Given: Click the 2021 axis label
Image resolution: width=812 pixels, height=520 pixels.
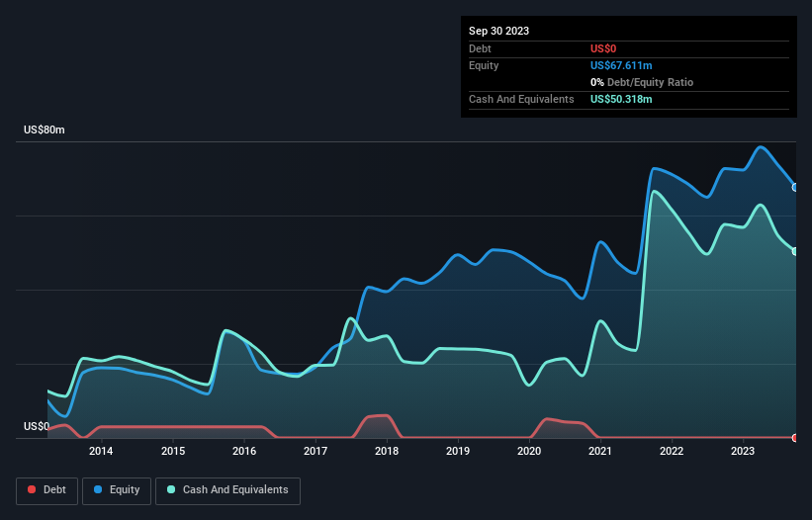Looking at the screenshot, I should (x=600, y=451).
